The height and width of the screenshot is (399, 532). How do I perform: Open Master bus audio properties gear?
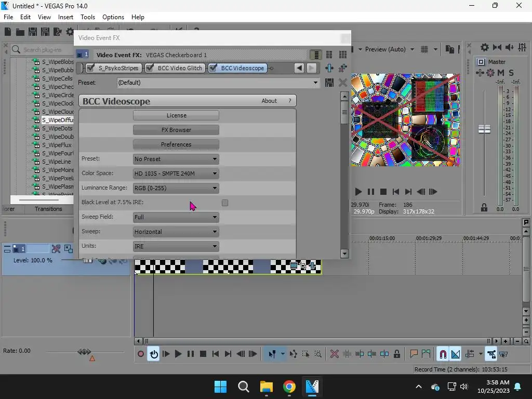(x=485, y=47)
